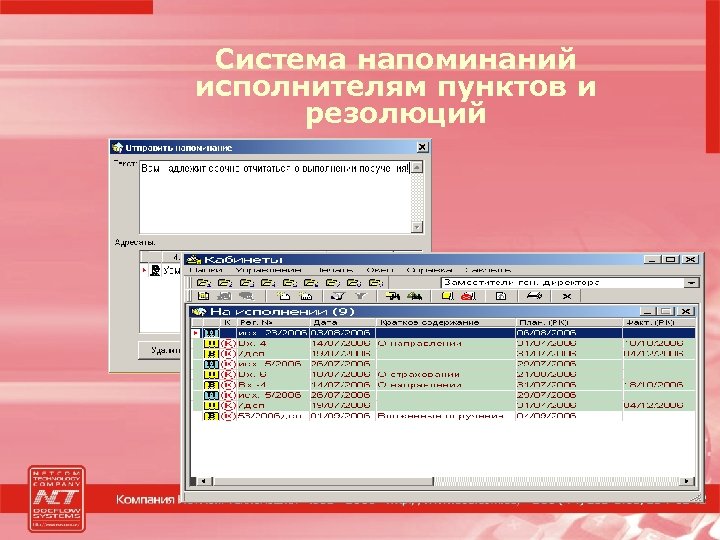Image resolution: width=720 pixels, height=540 pixels.
Task: Click horizontal scrollbar thumb in На исполнении
Action: pos(323,481)
